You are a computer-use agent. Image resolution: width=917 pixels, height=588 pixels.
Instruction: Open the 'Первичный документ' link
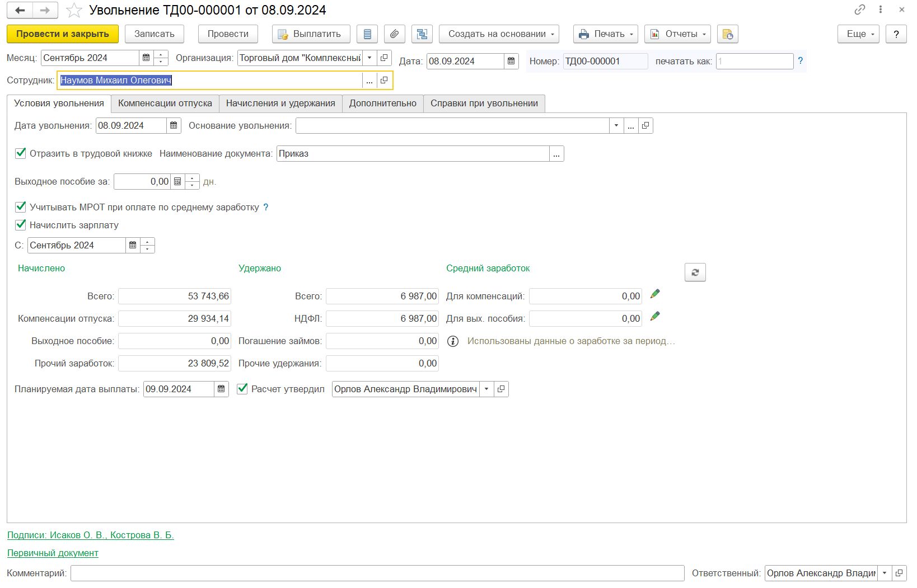click(x=53, y=553)
